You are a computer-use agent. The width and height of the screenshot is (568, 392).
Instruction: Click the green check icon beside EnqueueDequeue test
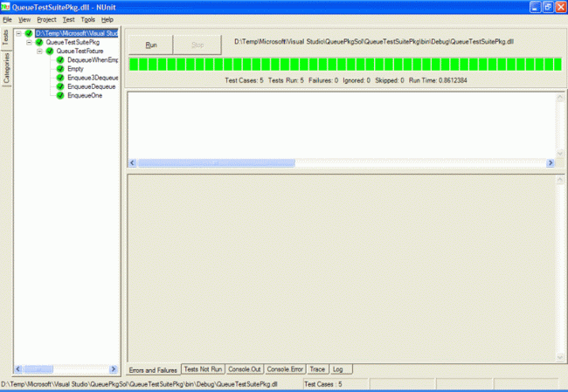coord(60,86)
